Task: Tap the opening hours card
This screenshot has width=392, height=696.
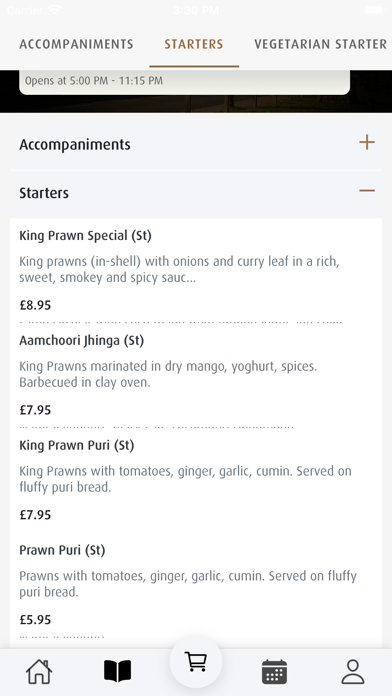Action: click(184, 82)
